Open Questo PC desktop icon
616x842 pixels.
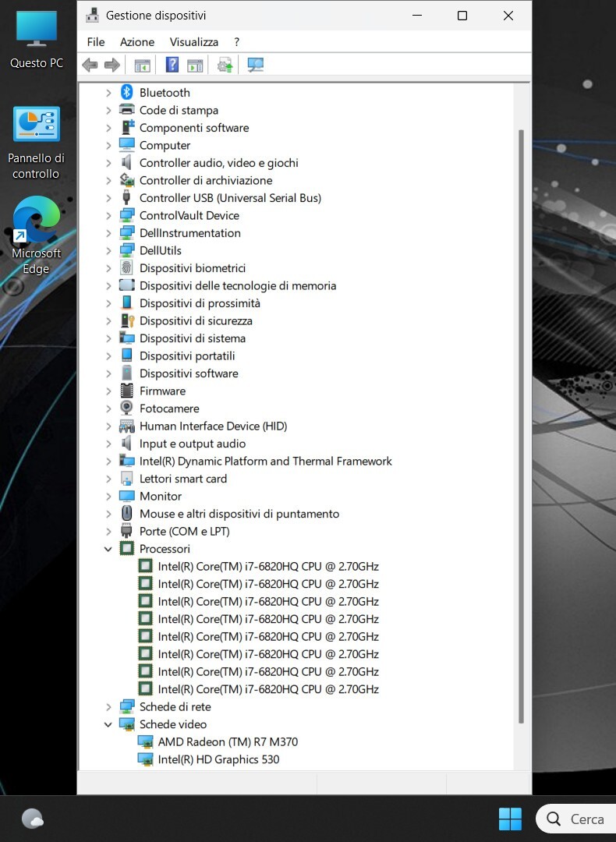(x=37, y=40)
